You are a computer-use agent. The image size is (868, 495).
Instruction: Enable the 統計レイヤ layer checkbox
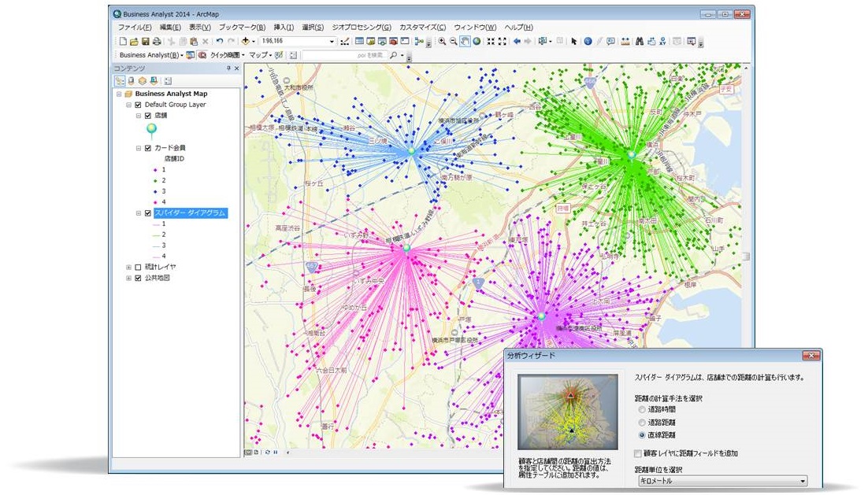[x=139, y=267]
